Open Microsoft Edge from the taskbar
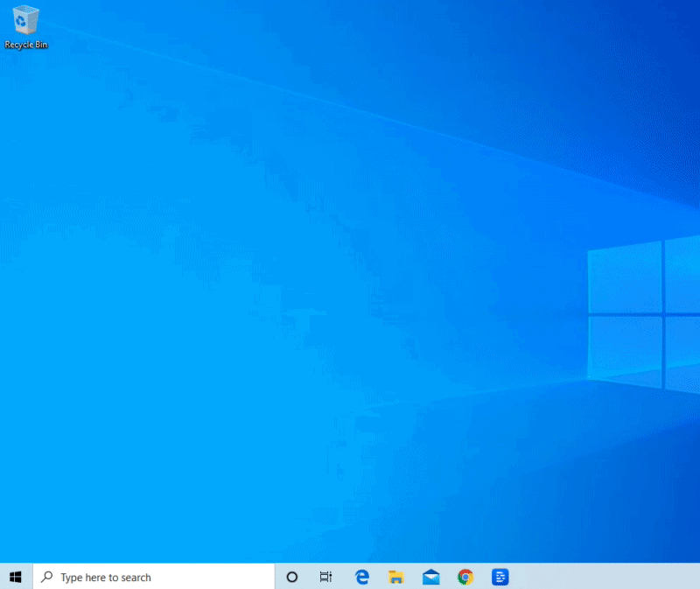 click(361, 577)
